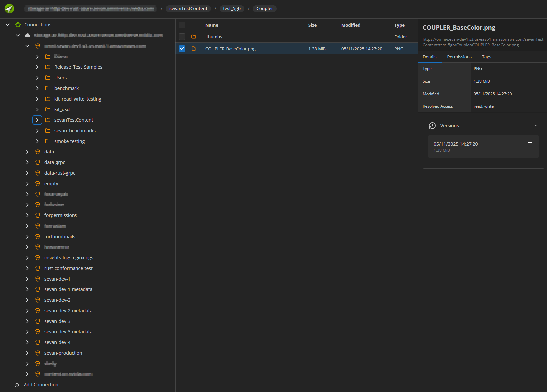Click the Release_Test_Samples folder icon

(48, 67)
